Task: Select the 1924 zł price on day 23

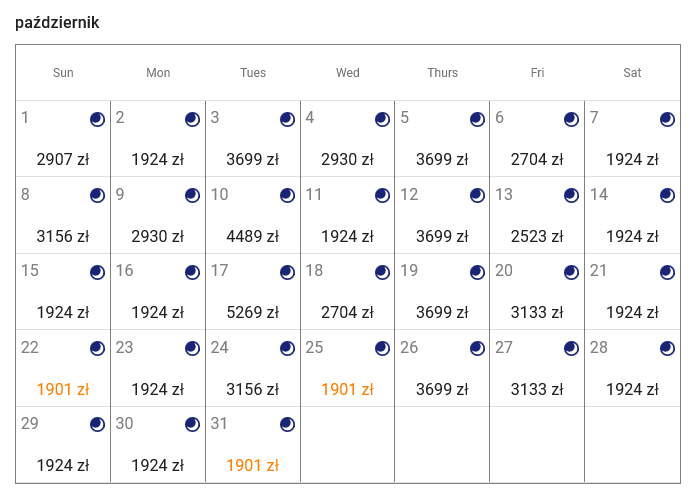Action: (158, 390)
